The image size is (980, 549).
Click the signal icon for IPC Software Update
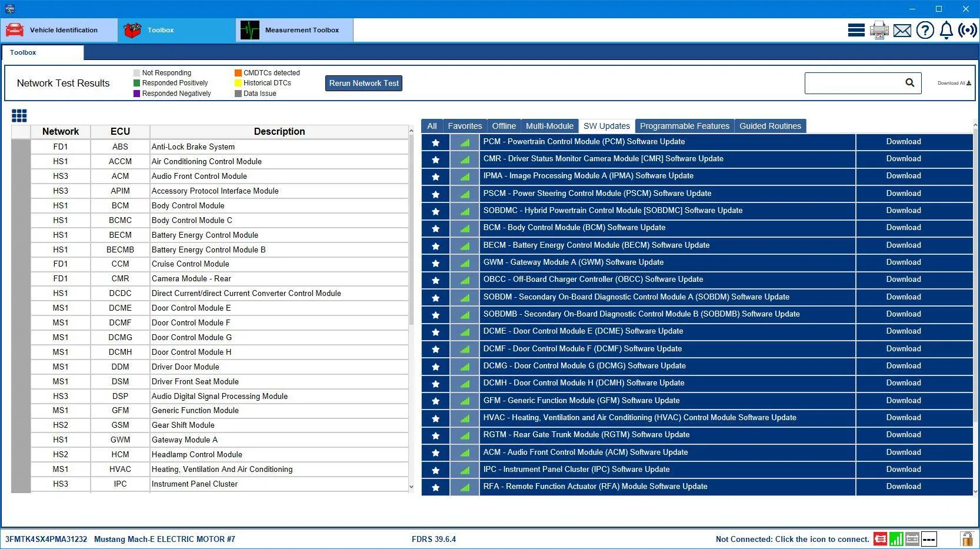[465, 470]
